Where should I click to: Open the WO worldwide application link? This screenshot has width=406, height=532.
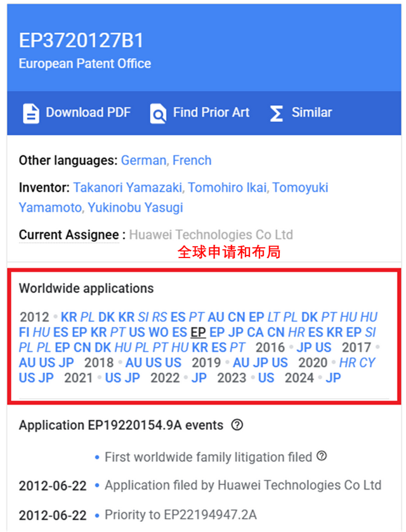159,332
